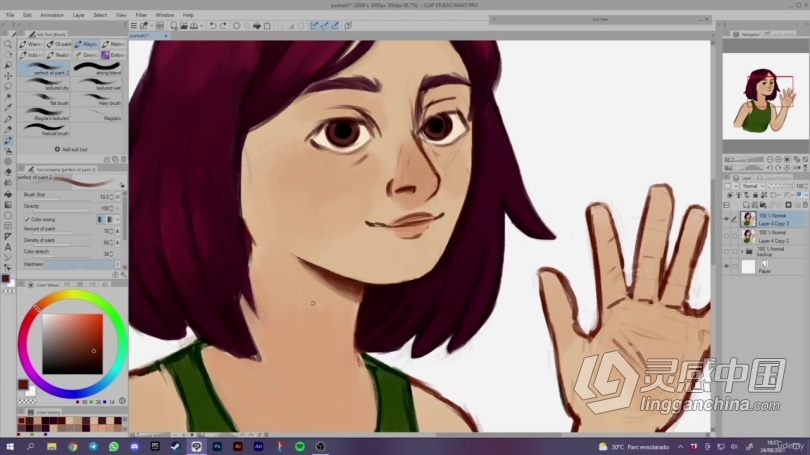Click Rotate left in the Navigator

tap(770, 168)
